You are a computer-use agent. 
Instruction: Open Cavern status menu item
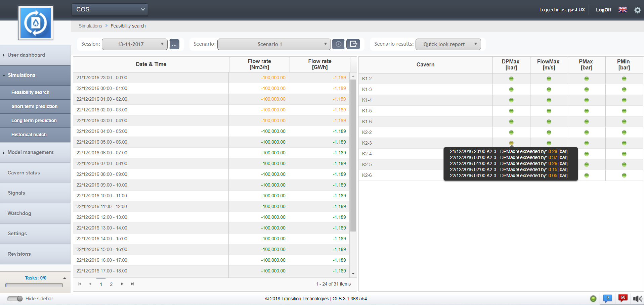[x=24, y=173]
